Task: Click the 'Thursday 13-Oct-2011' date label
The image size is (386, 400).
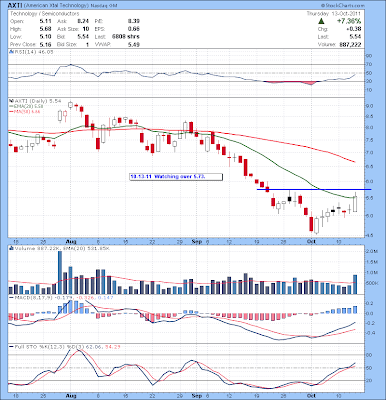Action: (334, 14)
